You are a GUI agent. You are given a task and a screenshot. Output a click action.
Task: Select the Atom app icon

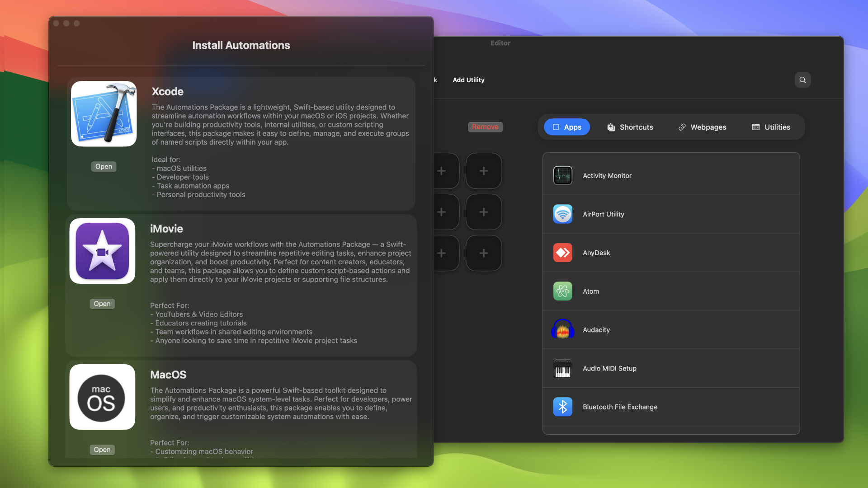563,291
